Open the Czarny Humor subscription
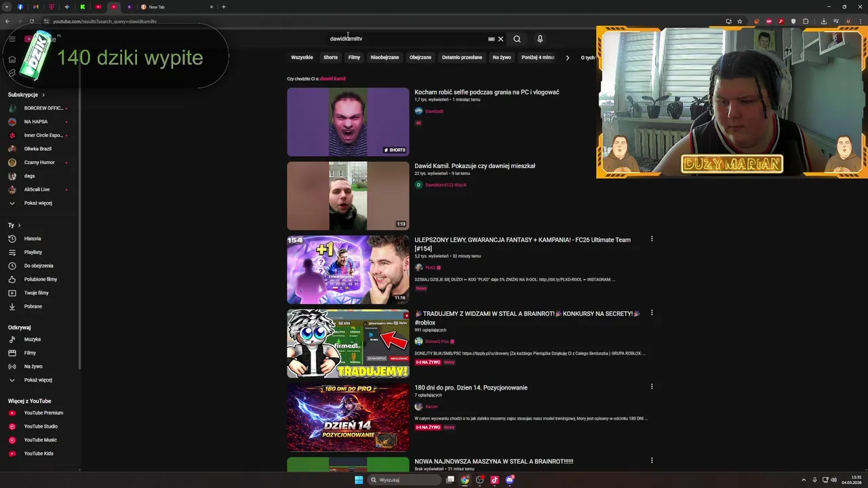The height and width of the screenshot is (488, 868). pyautogui.click(x=39, y=162)
